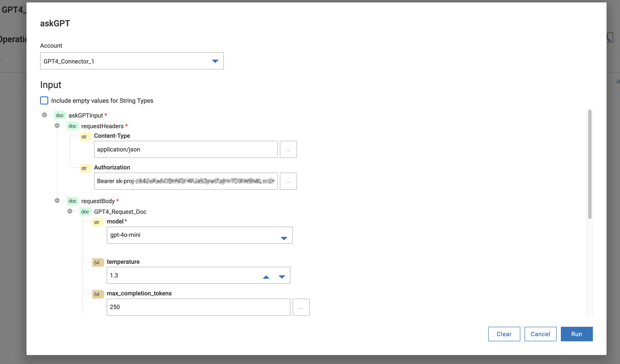The image size is (620, 364).
Task: Enable Include empty values for String Types
Action: click(44, 100)
